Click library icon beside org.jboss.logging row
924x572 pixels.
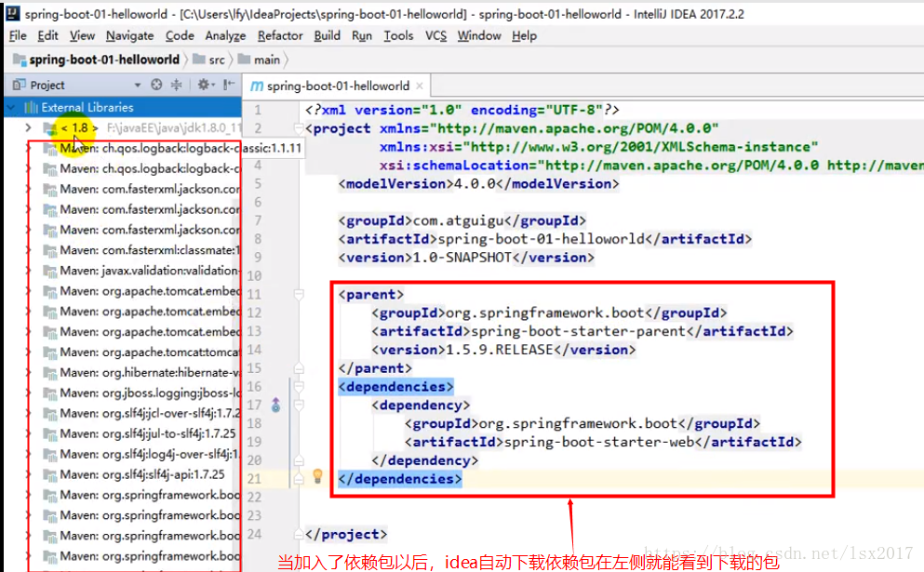coord(50,392)
